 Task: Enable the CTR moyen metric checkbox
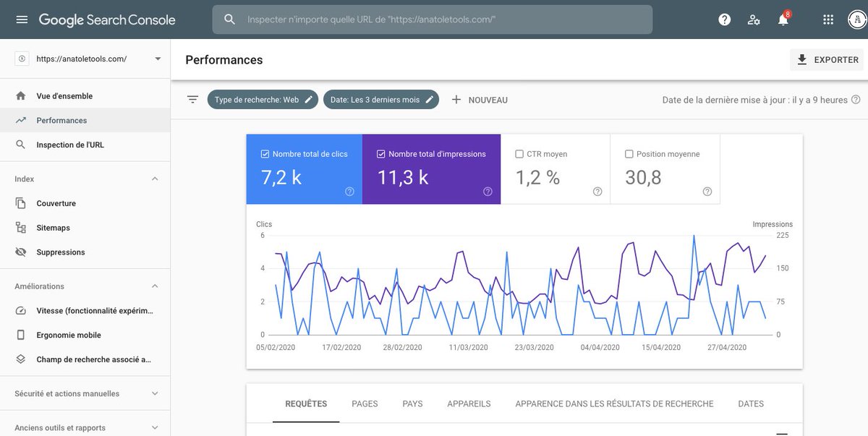(518, 153)
